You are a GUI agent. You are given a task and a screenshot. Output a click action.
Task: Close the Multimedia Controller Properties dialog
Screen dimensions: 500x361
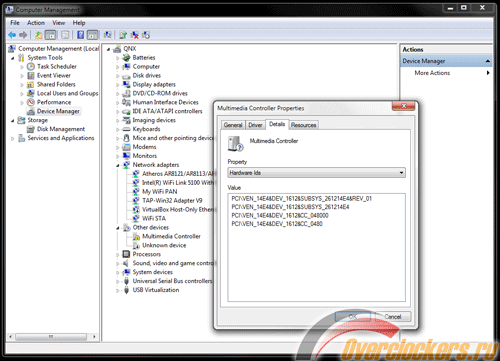(x=404, y=106)
